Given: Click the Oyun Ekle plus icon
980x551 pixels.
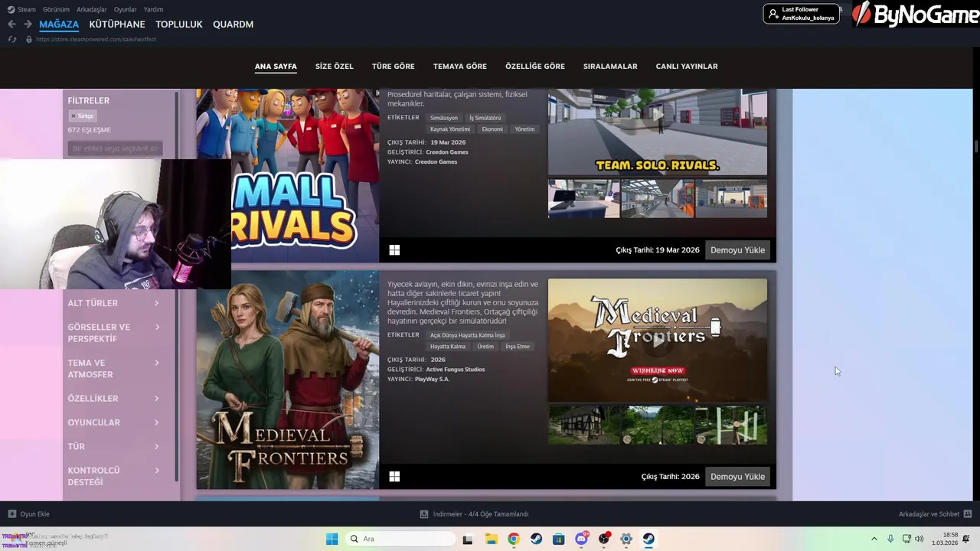Looking at the screenshot, I should tap(11, 514).
